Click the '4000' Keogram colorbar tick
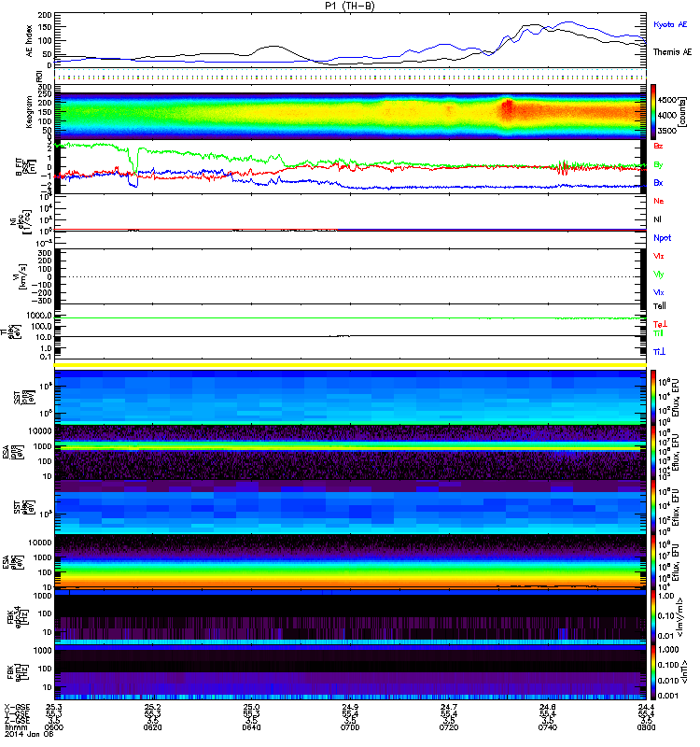The width and height of the screenshot is (700, 747). tap(667, 115)
